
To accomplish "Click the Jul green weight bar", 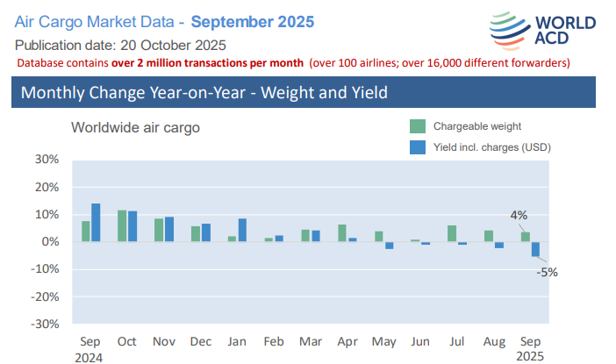I will (451, 233).
